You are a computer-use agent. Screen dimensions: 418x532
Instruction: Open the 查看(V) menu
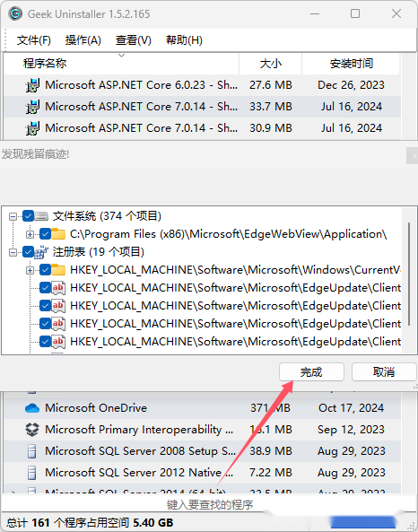134,40
